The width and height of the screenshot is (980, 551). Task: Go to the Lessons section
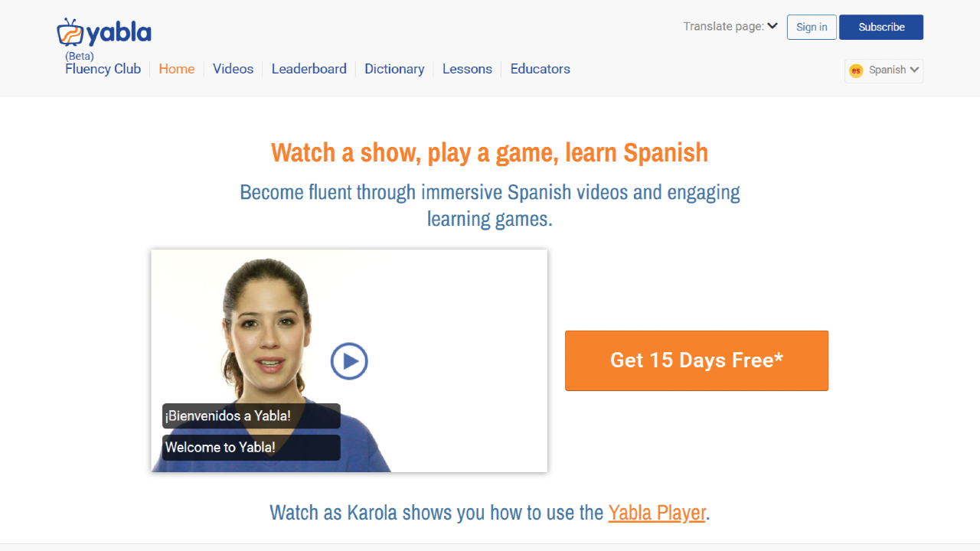tap(467, 69)
